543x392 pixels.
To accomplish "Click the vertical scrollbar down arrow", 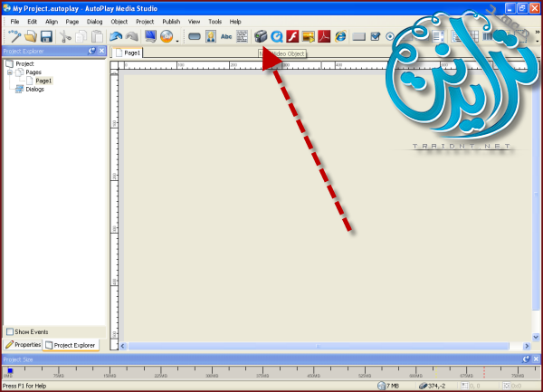I will pyautogui.click(x=536, y=337).
